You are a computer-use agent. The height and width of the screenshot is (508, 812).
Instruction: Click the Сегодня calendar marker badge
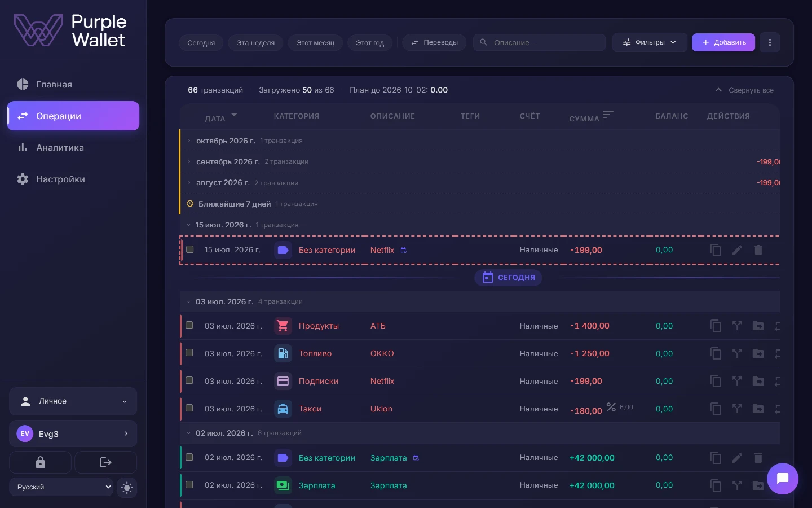tap(508, 277)
